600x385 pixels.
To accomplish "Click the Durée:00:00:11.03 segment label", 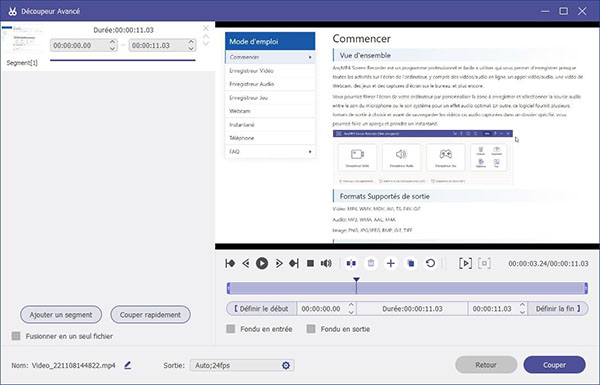I will pyautogui.click(x=124, y=30).
